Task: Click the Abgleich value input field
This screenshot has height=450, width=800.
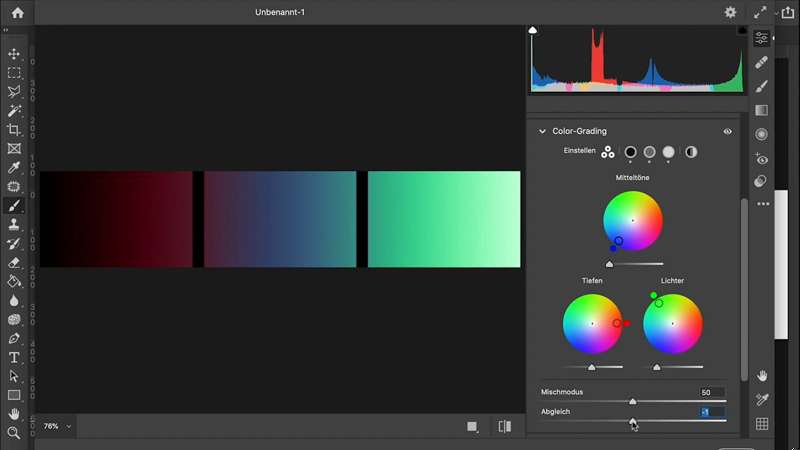Action: pos(712,412)
